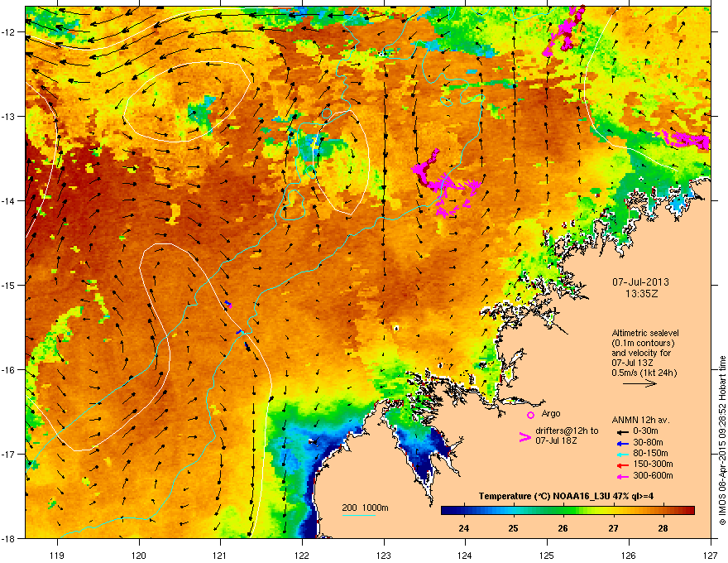Screen dimensions: 728x563
Task: Click the 'ANMN 12h av.' legend heading
Action: coord(640,420)
